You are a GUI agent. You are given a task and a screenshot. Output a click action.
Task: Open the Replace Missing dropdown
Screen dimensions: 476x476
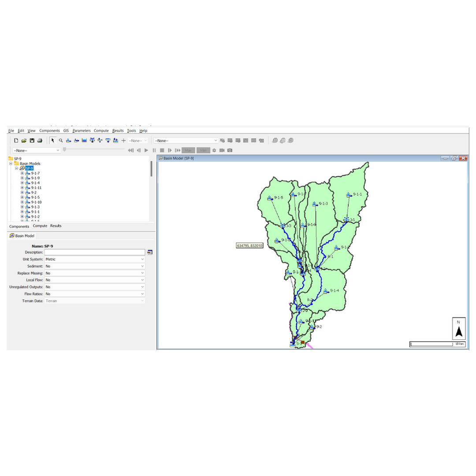95,273
